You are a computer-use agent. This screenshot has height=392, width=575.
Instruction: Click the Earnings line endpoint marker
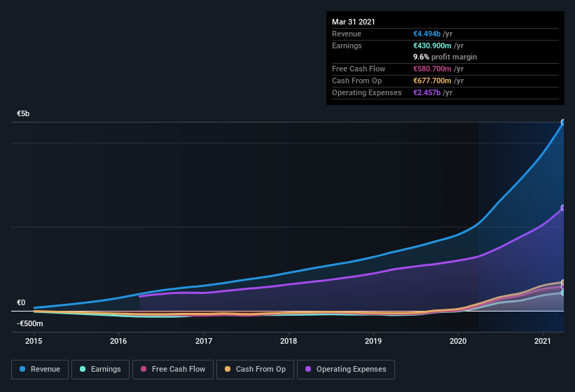point(563,293)
